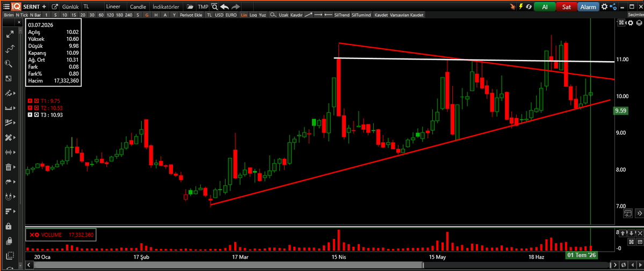Viewport: 644px width, 271px height.
Task: Click the green Al buy button
Action: click(545, 7)
